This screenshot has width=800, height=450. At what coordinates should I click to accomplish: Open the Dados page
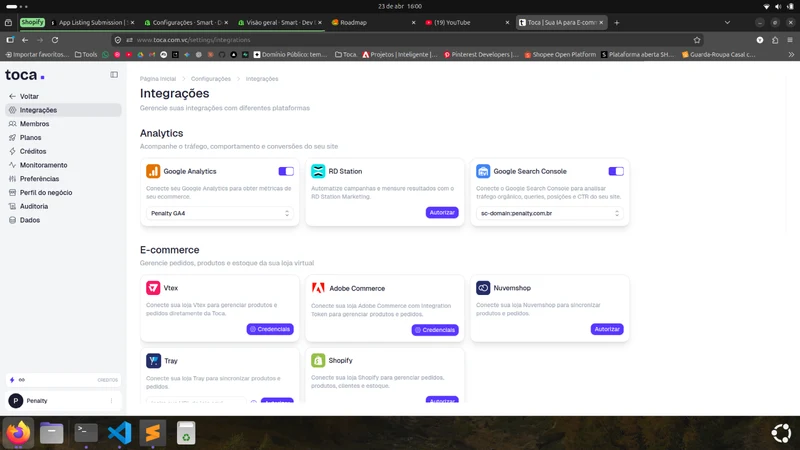(x=63, y=220)
